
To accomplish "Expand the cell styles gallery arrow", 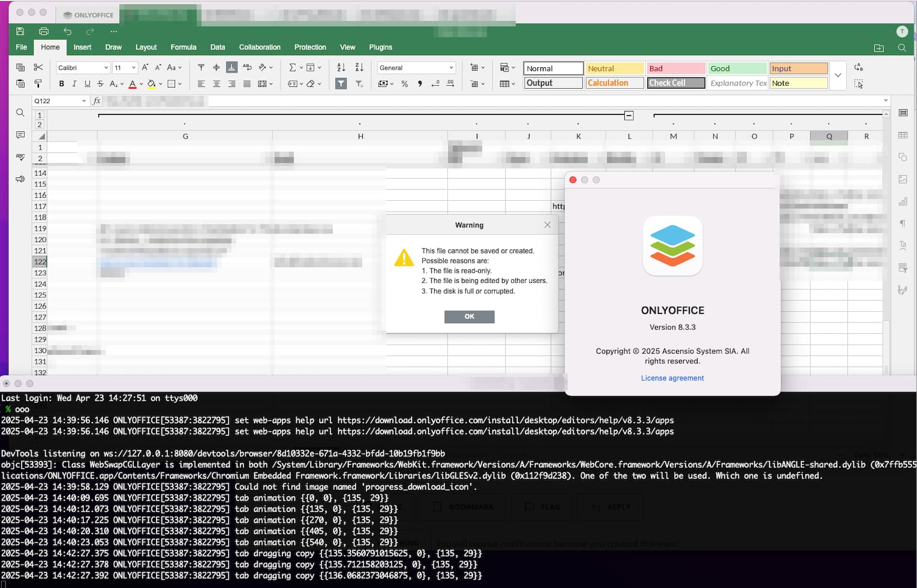I will click(838, 76).
